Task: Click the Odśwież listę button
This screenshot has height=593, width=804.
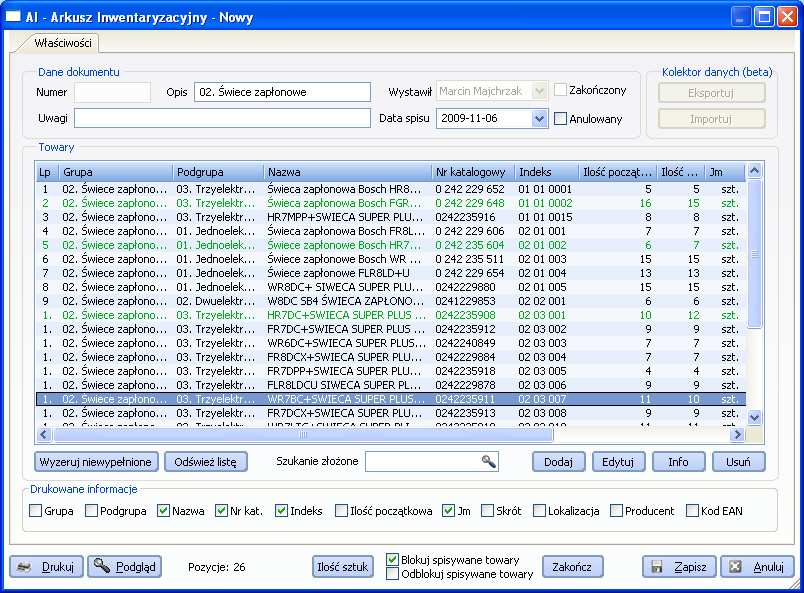Action: [206, 462]
